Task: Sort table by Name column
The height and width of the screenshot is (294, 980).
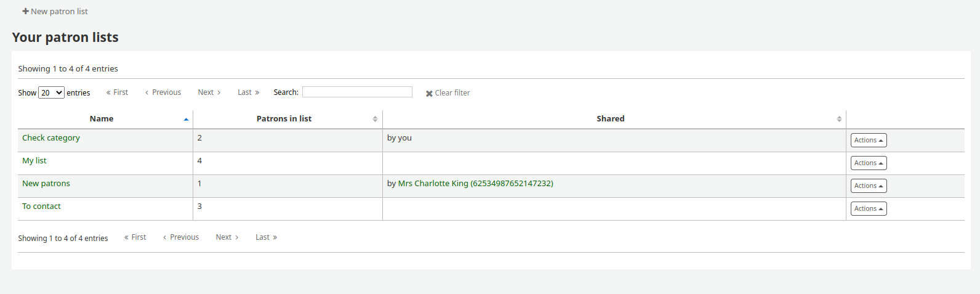Action: click(x=105, y=119)
